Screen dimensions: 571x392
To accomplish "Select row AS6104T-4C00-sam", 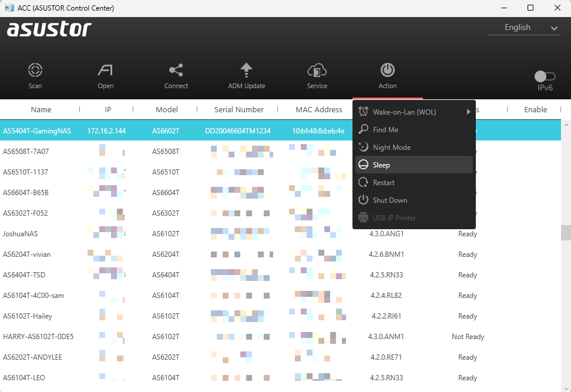I will pos(280,296).
